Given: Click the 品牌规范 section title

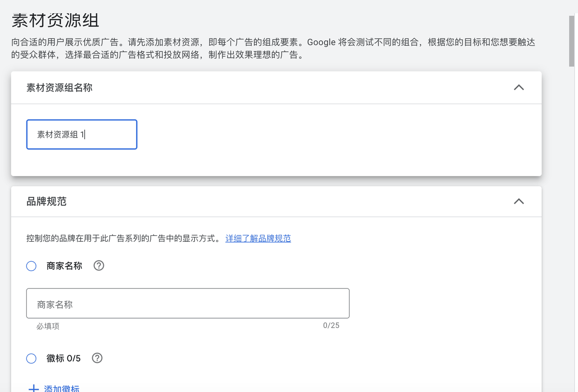Looking at the screenshot, I should (x=46, y=201).
